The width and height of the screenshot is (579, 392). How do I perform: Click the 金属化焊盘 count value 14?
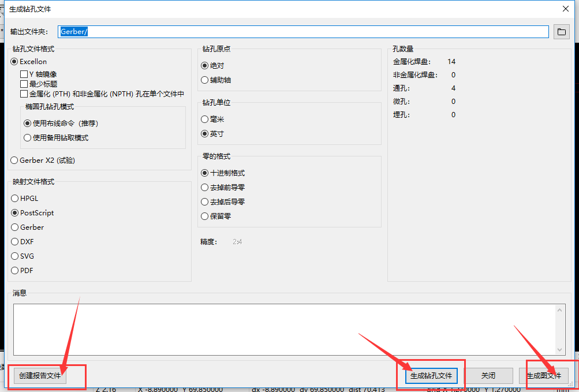pyautogui.click(x=451, y=62)
